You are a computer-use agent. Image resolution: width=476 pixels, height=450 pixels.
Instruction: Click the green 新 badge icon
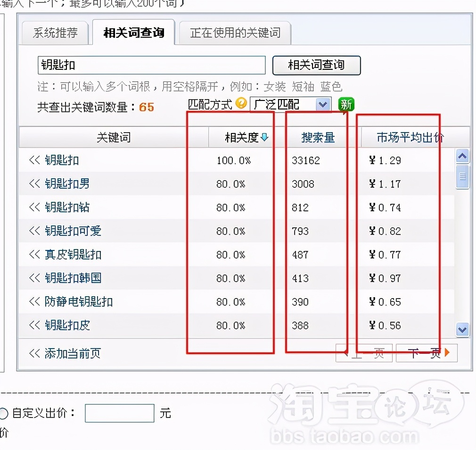click(x=346, y=104)
